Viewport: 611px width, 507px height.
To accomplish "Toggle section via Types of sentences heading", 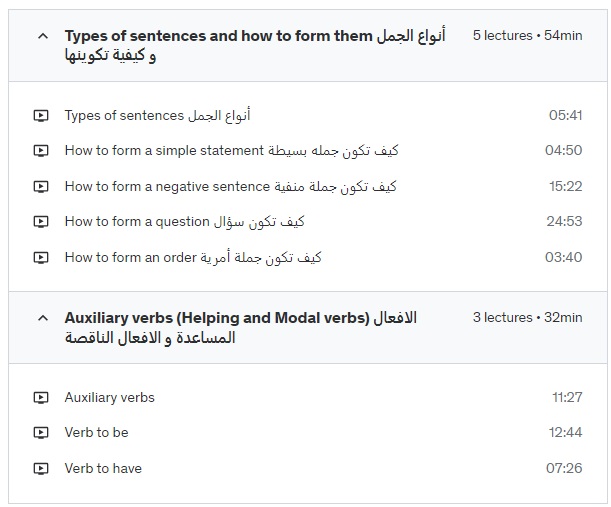I will coord(255,45).
